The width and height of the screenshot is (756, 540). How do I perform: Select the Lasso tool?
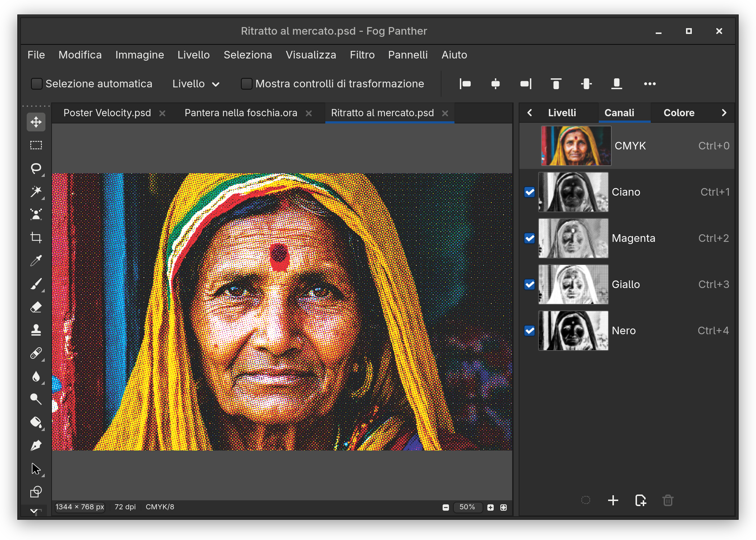point(36,169)
